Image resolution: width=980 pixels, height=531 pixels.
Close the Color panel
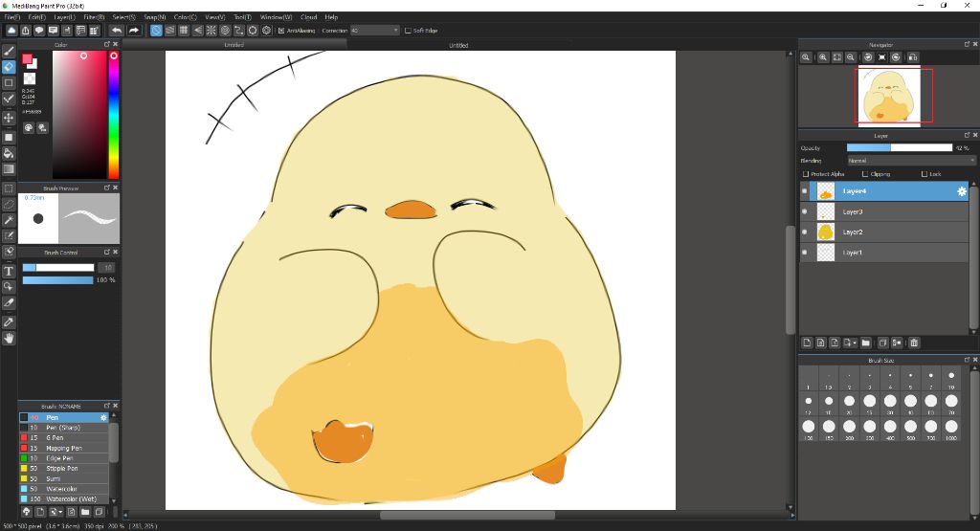coord(116,44)
